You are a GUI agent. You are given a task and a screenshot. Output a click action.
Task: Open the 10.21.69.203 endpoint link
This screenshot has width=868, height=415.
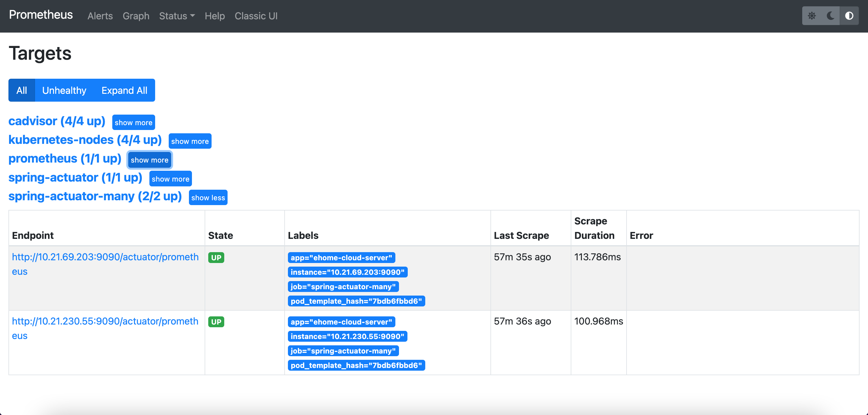coord(105,257)
